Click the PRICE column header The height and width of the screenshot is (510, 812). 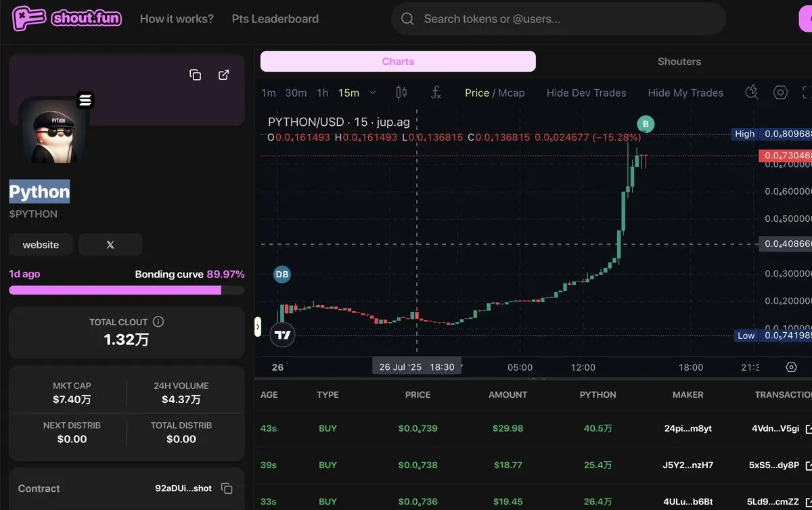point(418,394)
